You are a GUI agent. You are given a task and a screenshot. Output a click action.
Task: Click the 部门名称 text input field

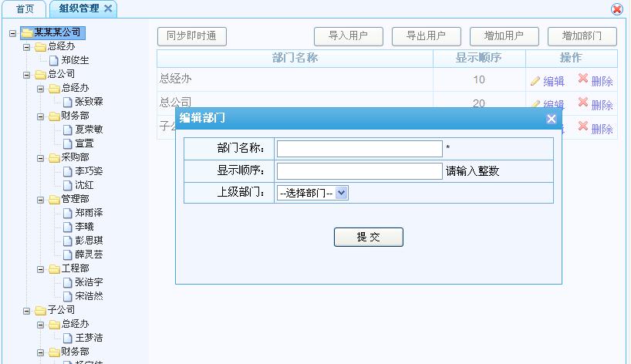coord(359,149)
